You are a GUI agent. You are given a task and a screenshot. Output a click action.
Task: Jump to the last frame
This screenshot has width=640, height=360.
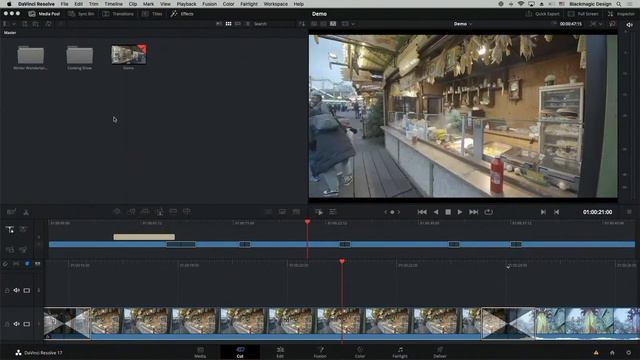[x=473, y=212]
